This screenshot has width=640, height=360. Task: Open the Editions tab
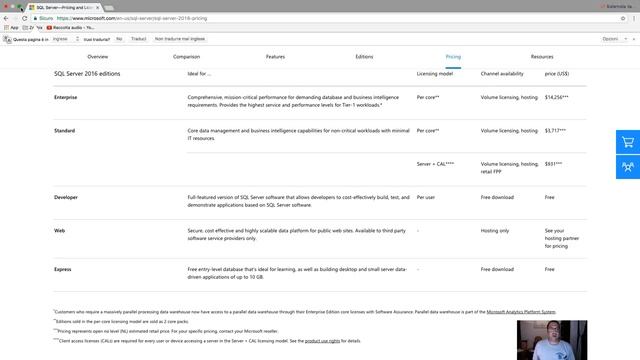click(364, 57)
